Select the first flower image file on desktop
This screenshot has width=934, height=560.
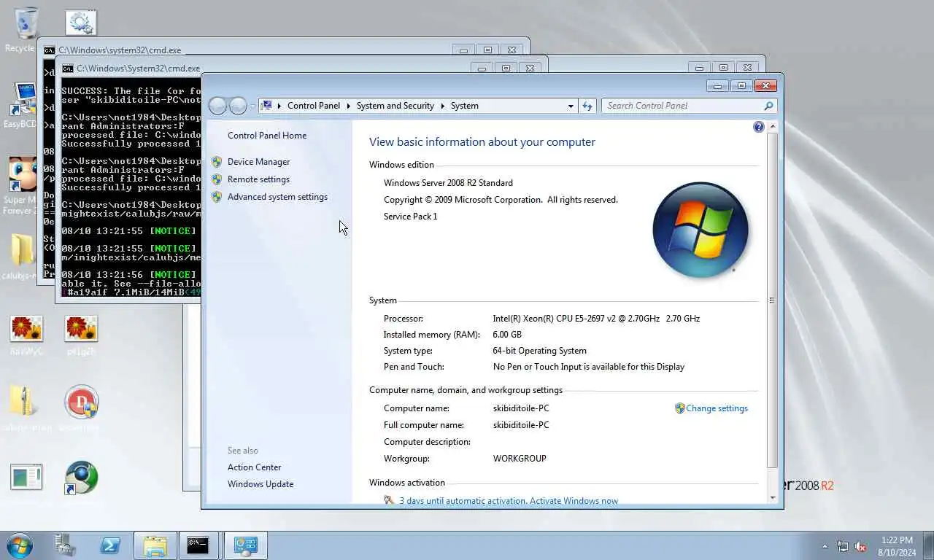click(x=26, y=329)
